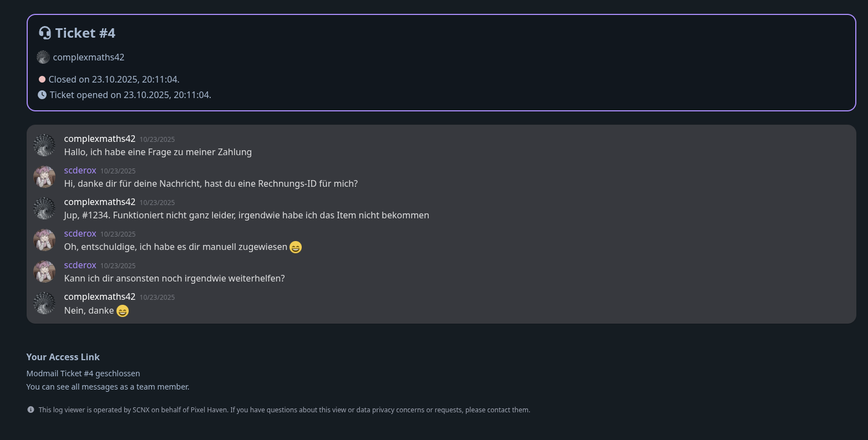The height and width of the screenshot is (440, 868).
Task: Click scderox's name above 'Kann ich dir ansonsten'
Action: [80, 265]
